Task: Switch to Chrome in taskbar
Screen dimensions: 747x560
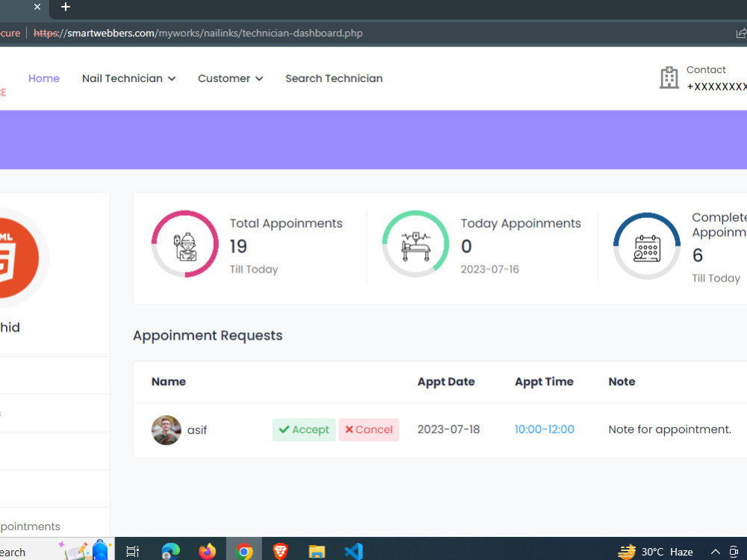Action: [x=244, y=551]
